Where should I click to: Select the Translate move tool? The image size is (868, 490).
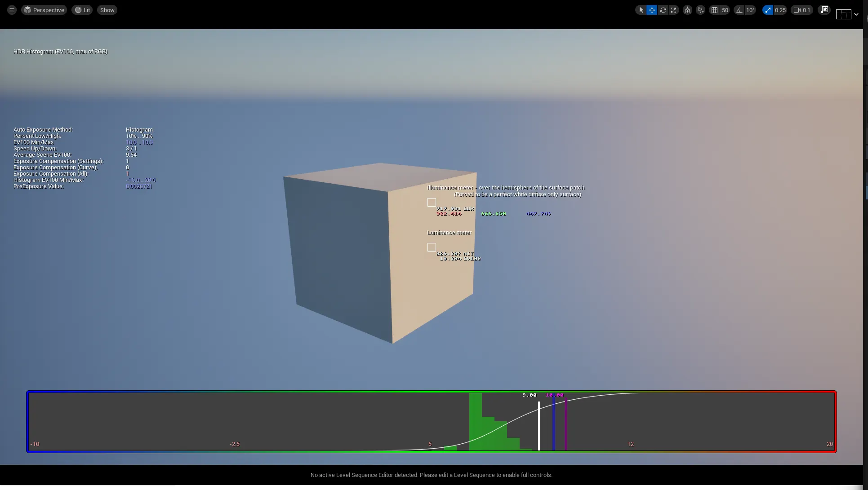(x=652, y=10)
